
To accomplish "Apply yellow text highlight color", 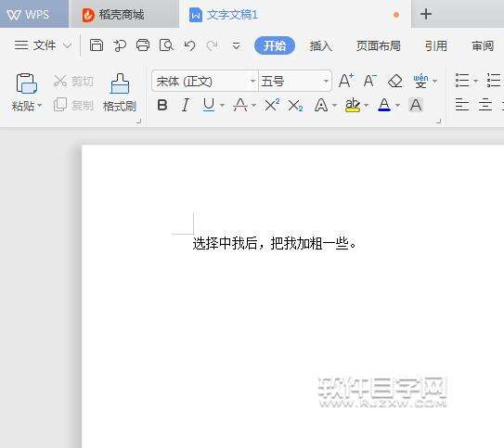I will point(353,105).
